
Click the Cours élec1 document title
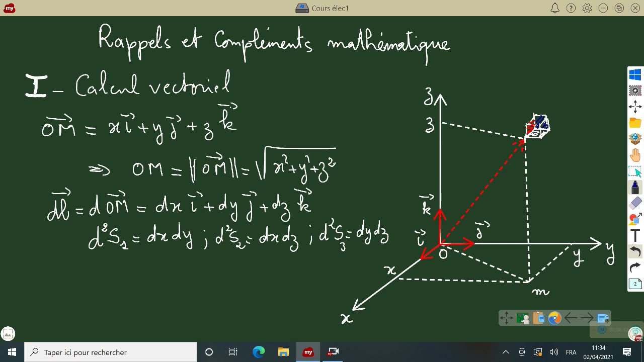coord(330,8)
